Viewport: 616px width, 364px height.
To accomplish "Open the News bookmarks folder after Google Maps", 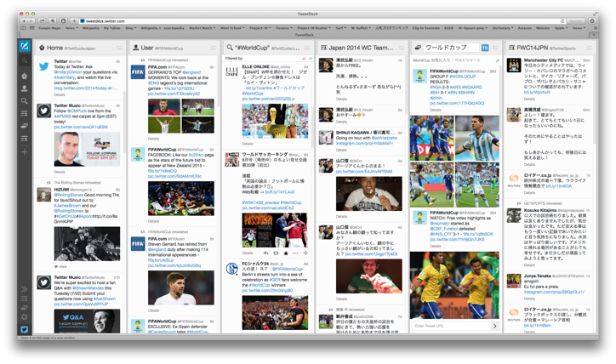I will coord(71,28).
